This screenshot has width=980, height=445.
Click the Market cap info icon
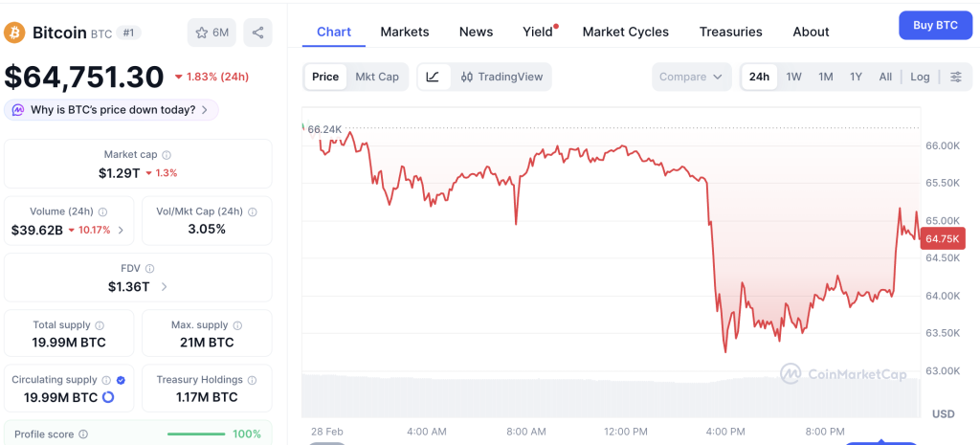point(167,155)
